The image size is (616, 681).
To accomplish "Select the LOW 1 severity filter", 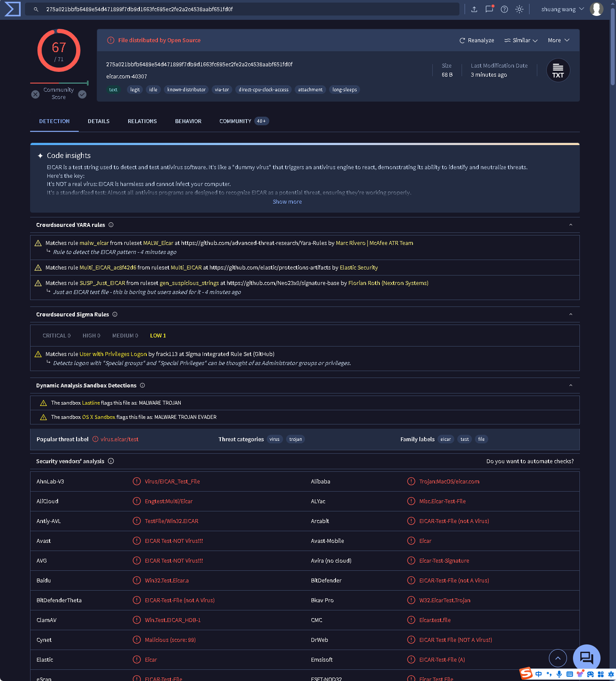I will click(x=158, y=336).
